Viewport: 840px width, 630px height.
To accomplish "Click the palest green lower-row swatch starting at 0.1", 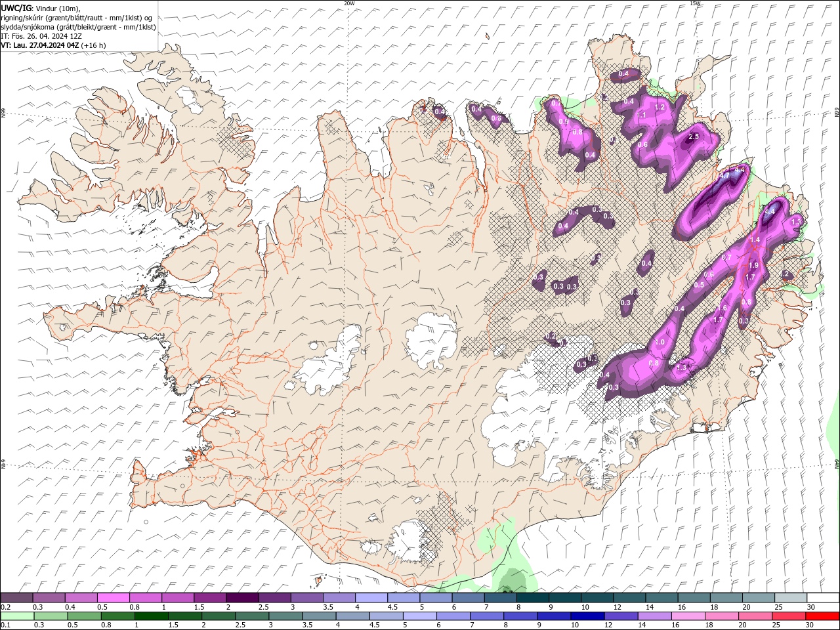I will (18, 616).
